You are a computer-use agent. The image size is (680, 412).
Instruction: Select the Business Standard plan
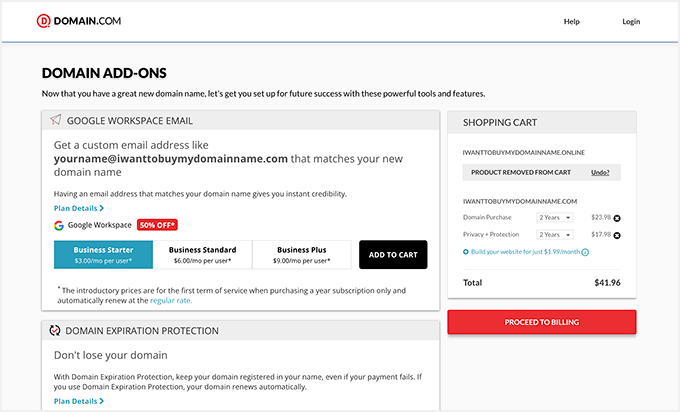(202, 254)
